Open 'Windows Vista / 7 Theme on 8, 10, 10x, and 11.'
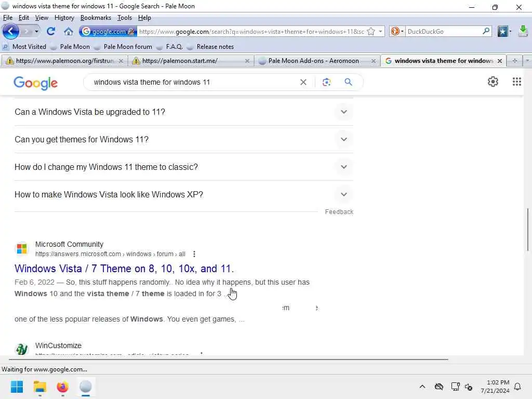The width and height of the screenshot is (532, 399). tap(124, 269)
